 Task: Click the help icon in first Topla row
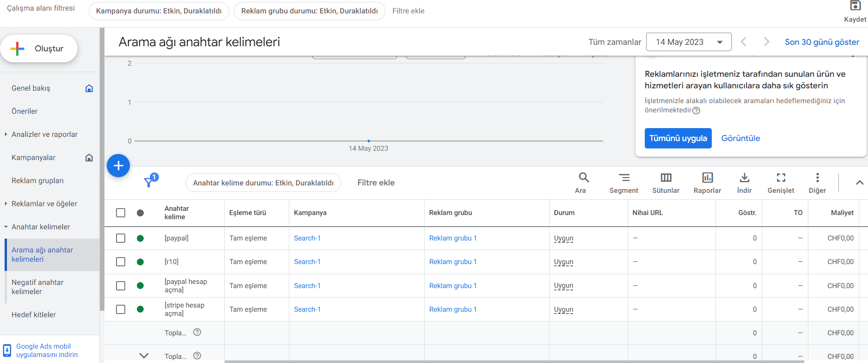pos(197,332)
